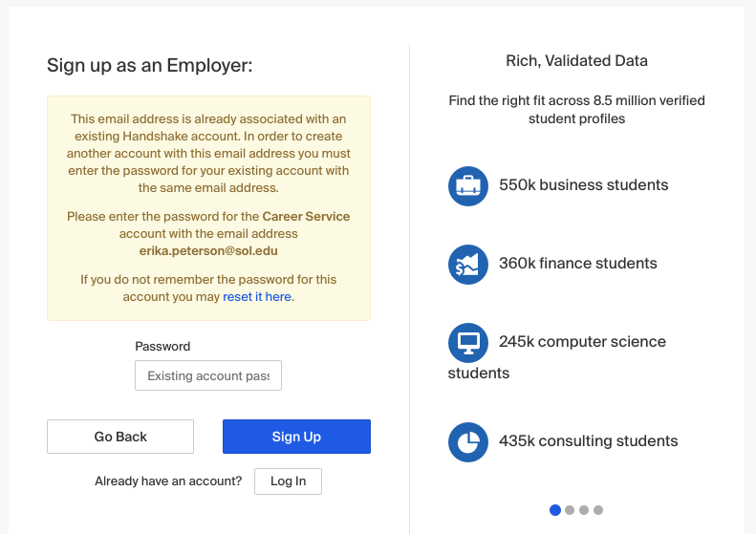Select the second carousel dot
The height and width of the screenshot is (534, 756).
570,510
